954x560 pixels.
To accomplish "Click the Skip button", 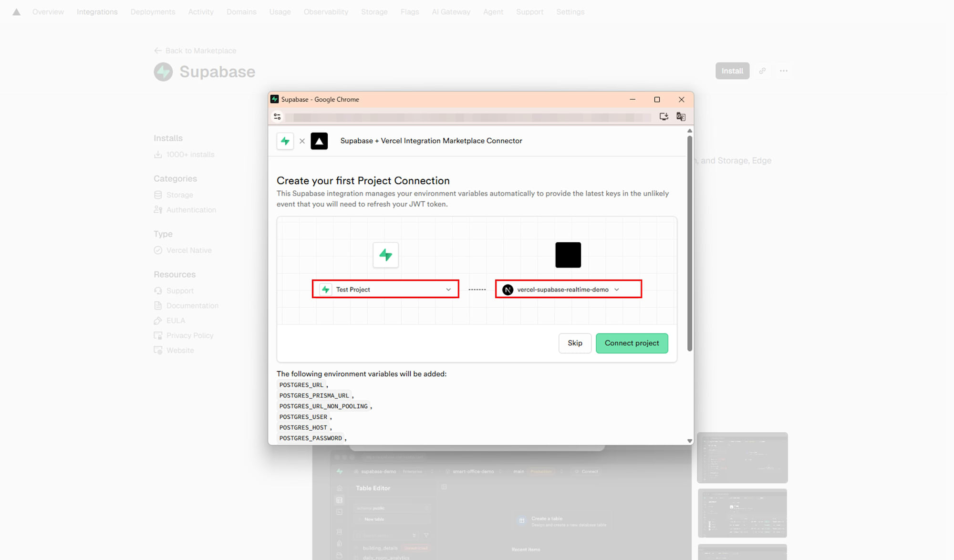I will [574, 343].
